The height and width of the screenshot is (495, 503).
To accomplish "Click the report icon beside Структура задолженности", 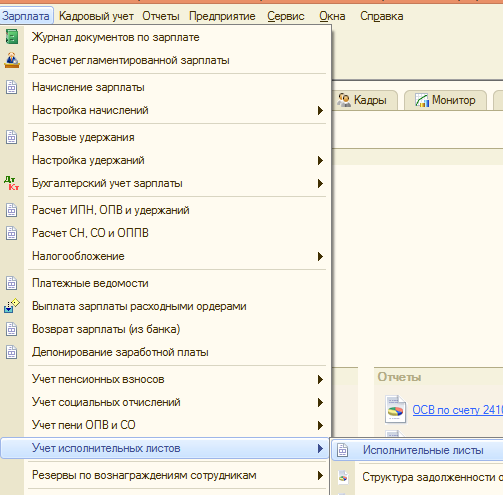I will 343,477.
